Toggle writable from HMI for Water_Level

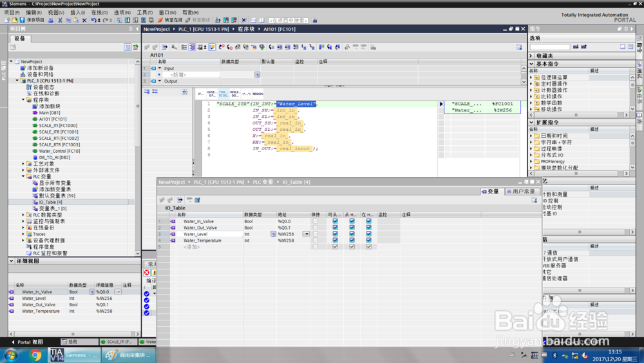click(x=352, y=234)
